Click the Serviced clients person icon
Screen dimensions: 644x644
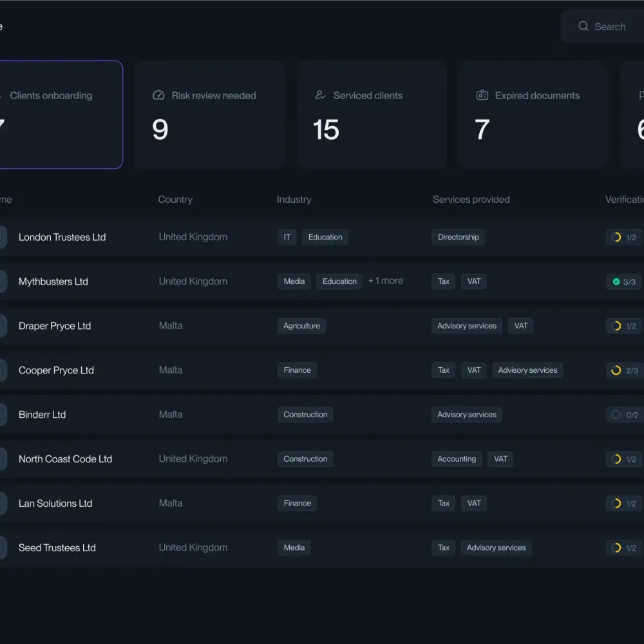pos(320,95)
